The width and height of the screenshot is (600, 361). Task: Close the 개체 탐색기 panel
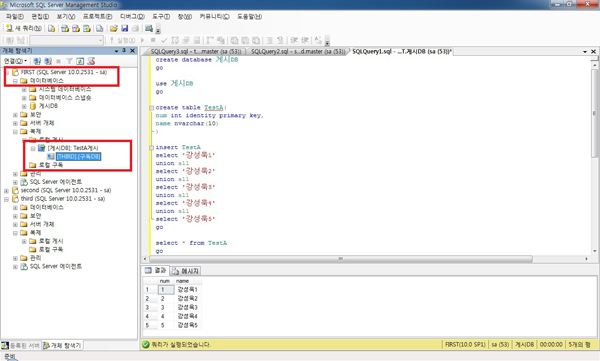tap(132, 51)
